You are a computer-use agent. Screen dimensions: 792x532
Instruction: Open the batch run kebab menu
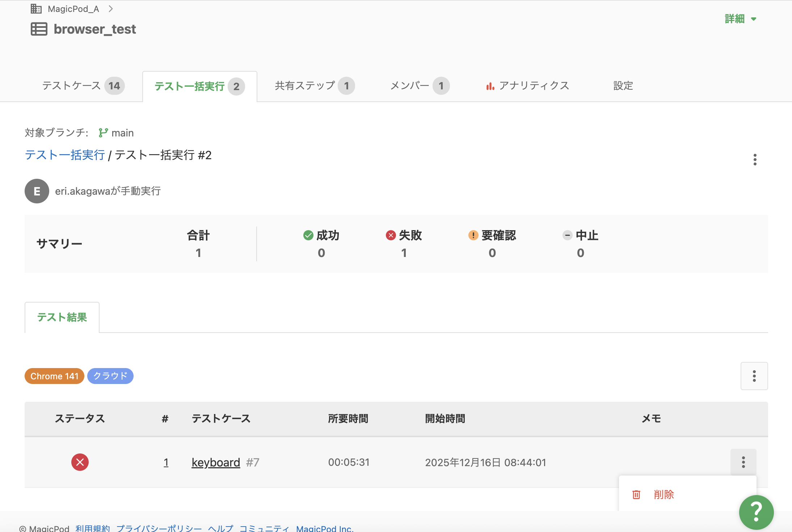755,160
